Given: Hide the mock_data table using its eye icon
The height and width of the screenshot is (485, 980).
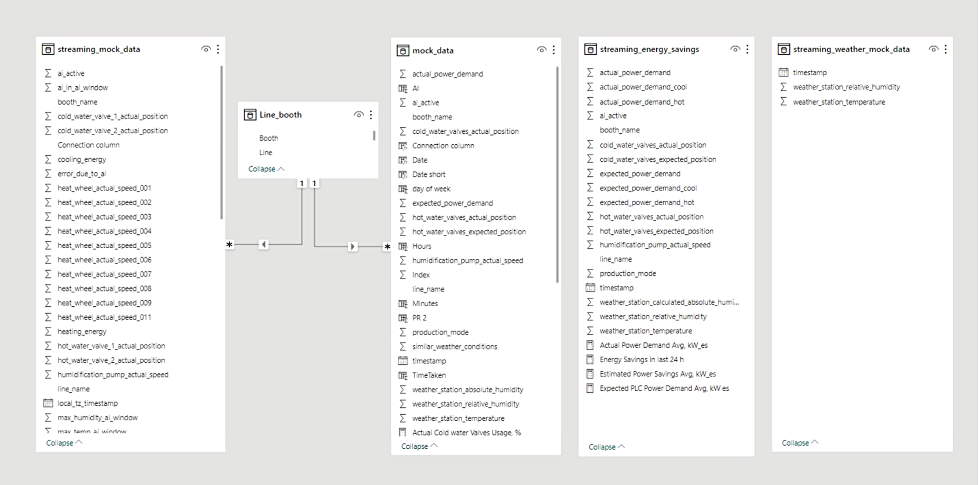Looking at the screenshot, I should [541, 49].
